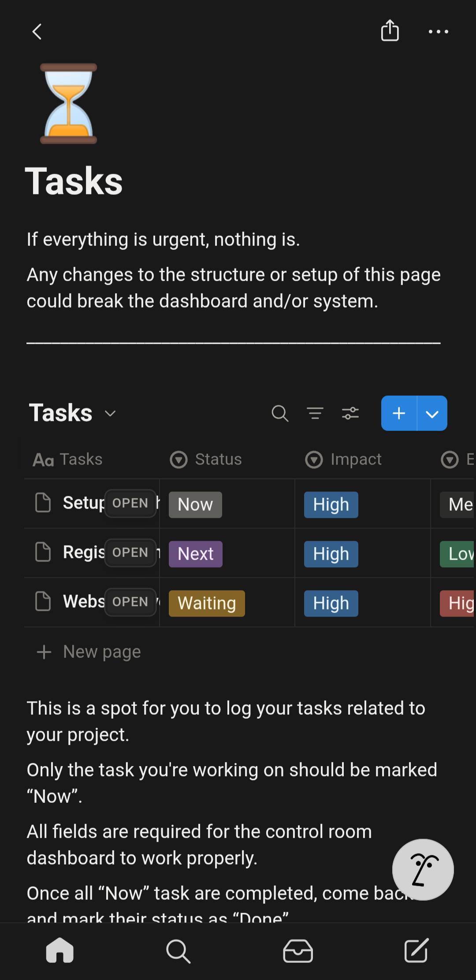Viewport: 476px width, 980px height.
Task: Open the Search tab in bottom bar
Action: 178,950
